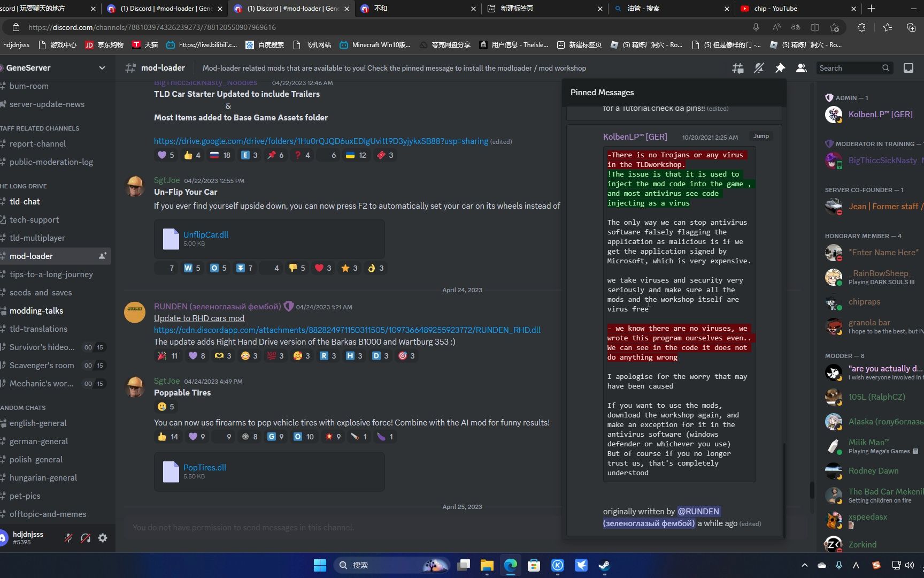The image size is (924, 578).
Task: Open the modding-talks channel
Action: 36,310
